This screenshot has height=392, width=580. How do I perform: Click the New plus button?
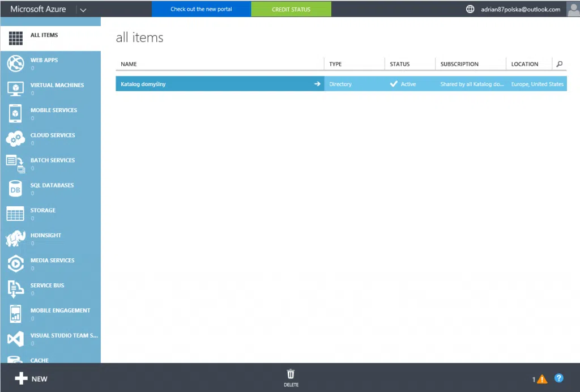pos(31,378)
